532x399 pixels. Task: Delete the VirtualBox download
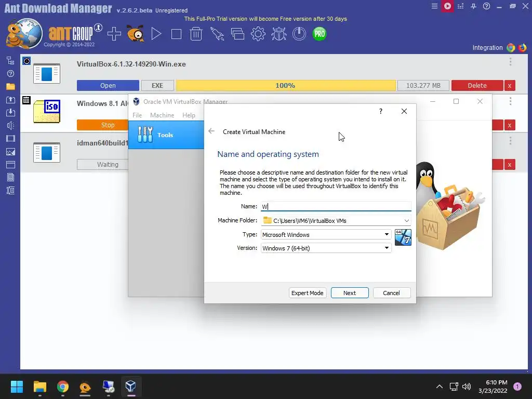coord(477,86)
